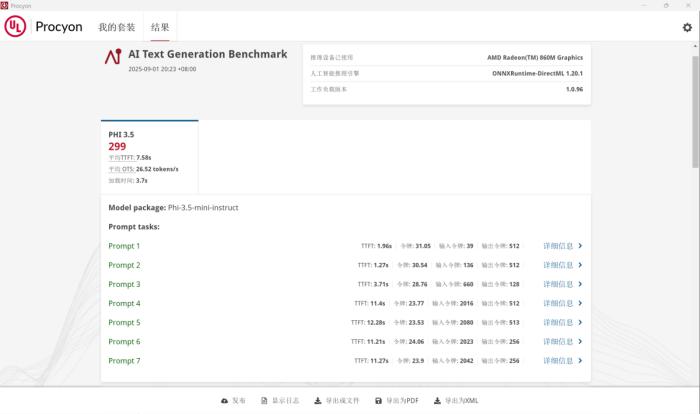Click the Prompt 3 label
700x414 pixels.
124,284
